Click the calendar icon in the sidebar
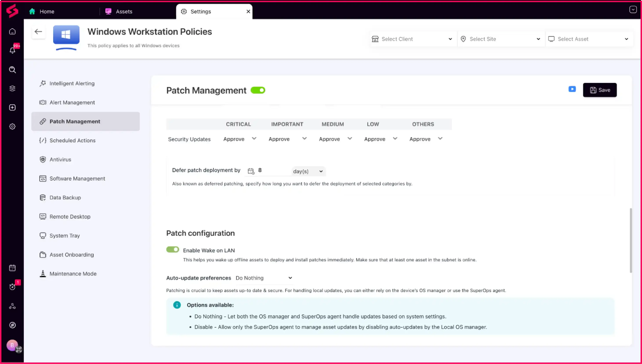The image size is (642, 364). pos(12,268)
